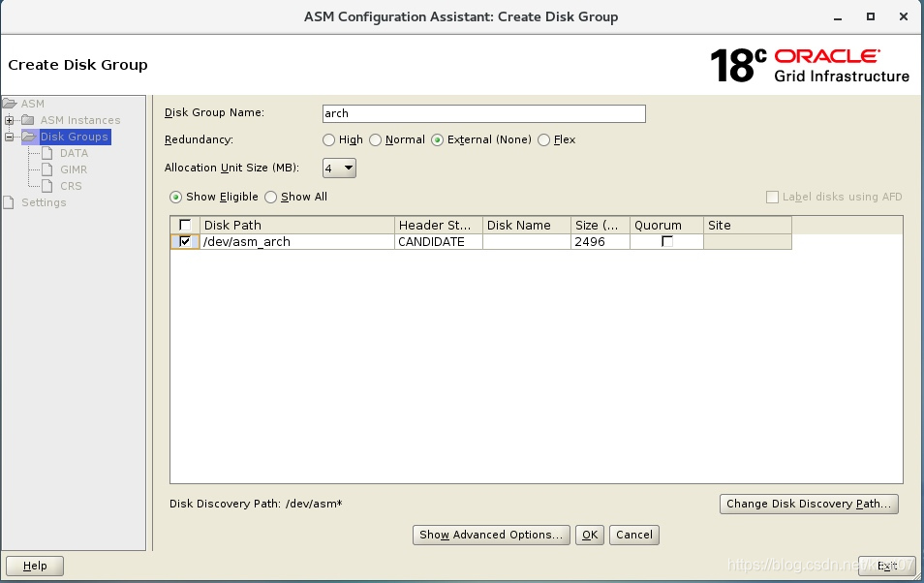
Task: Choose Show All disks option
Action: pyautogui.click(x=270, y=198)
